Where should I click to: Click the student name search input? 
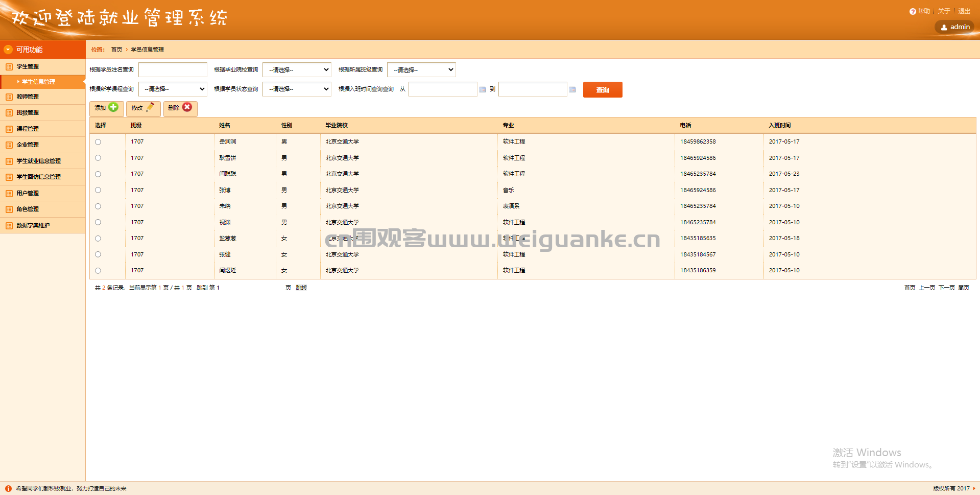[173, 70]
